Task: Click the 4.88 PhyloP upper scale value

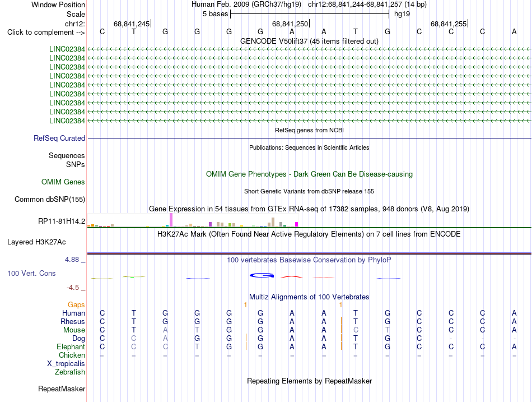Action: (72, 259)
